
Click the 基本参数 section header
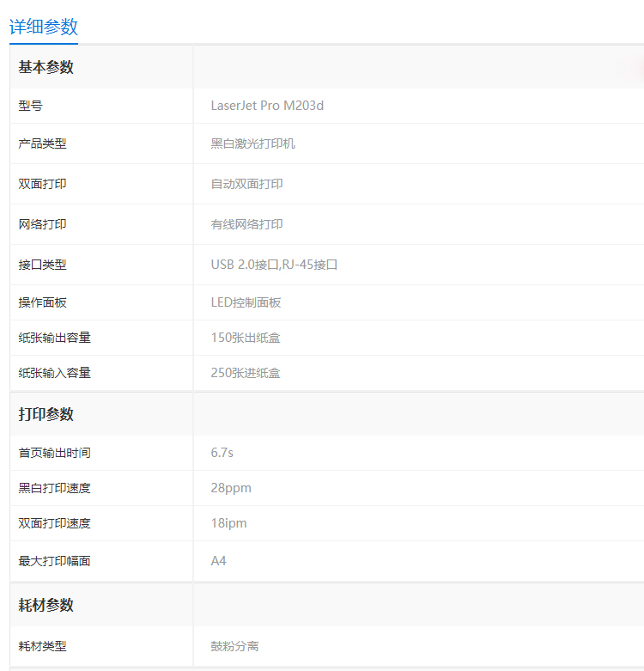(x=46, y=67)
